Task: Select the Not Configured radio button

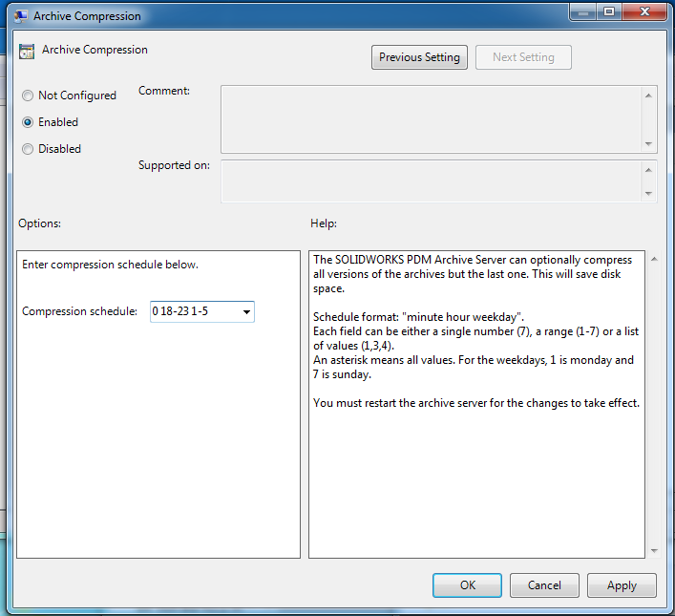Action: pyautogui.click(x=29, y=96)
